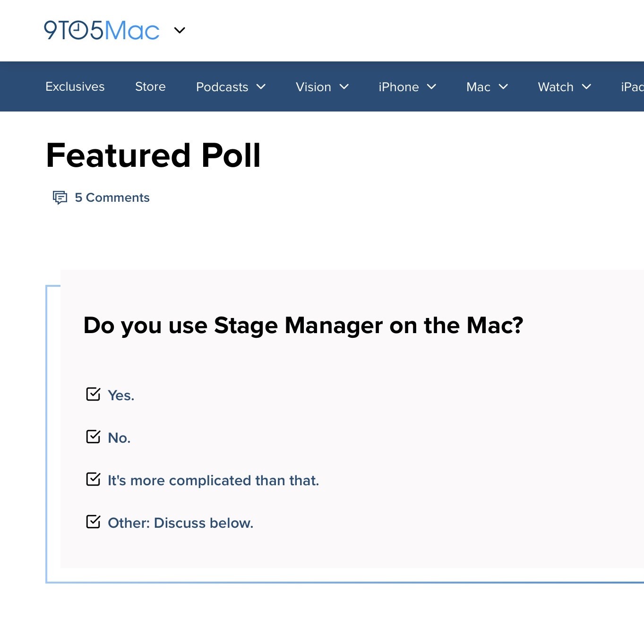Click the 'Do you use Stage Manager' poll heading
The width and height of the screenshot is (644, 644).
coord(303,326)
